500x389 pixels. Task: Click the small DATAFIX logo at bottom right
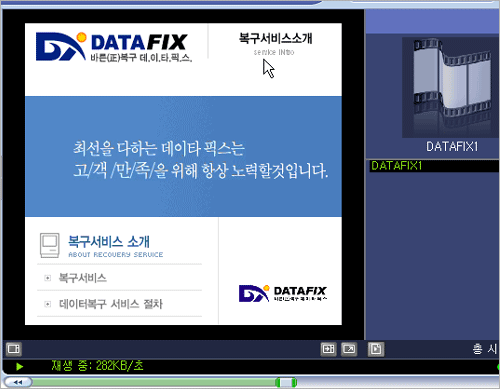tap(283, 293)
